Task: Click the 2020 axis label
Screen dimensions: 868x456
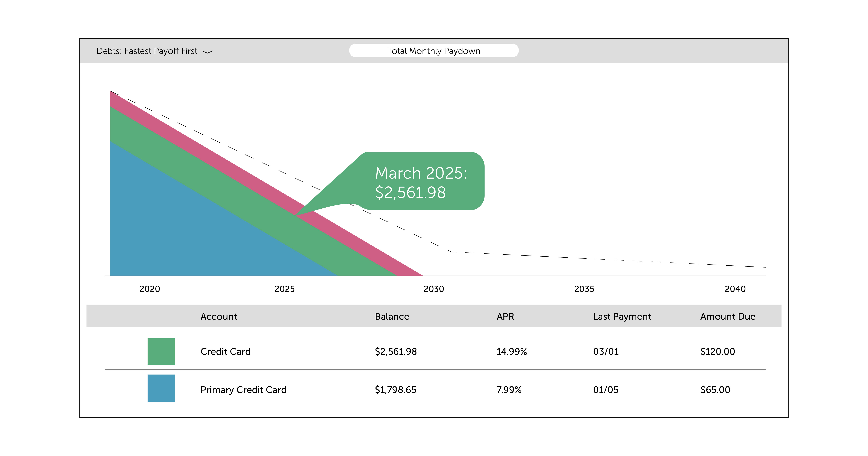Action: coord(150,289)
